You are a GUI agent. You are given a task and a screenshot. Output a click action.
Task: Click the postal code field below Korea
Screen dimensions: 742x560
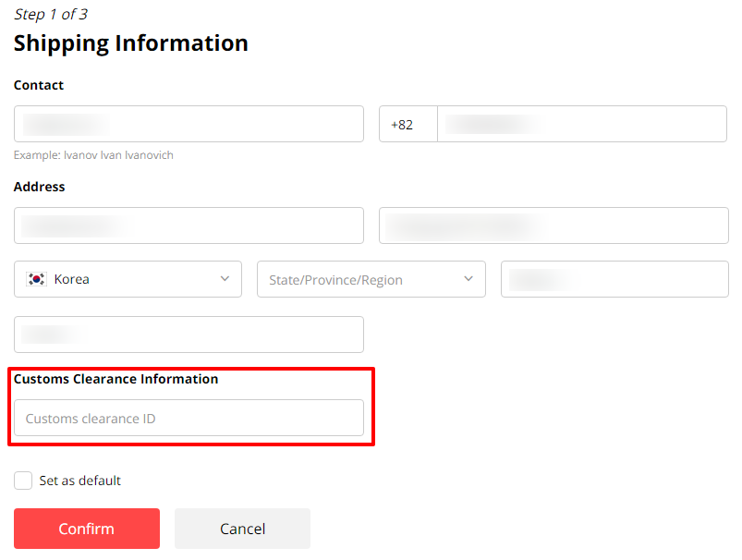(x=189, y=335)
